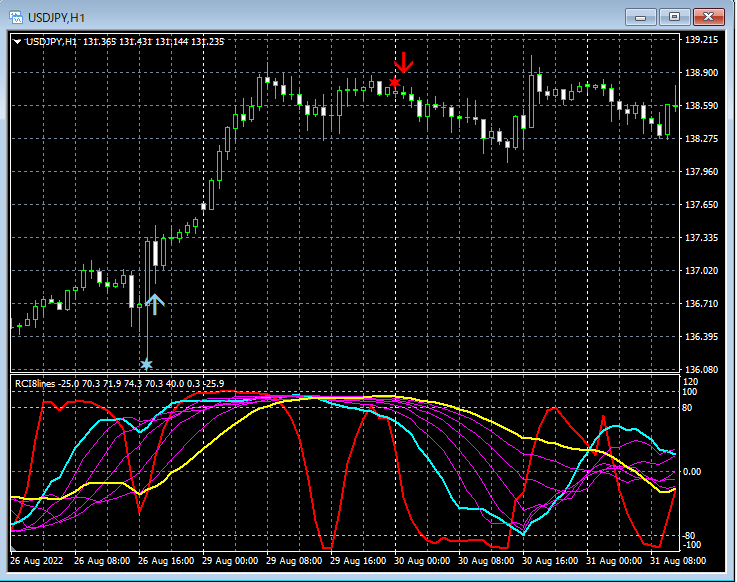Viewport: 737px width, 582px height.
Task: Click the 26 Aug 08:00 time label
Action: 102,561
